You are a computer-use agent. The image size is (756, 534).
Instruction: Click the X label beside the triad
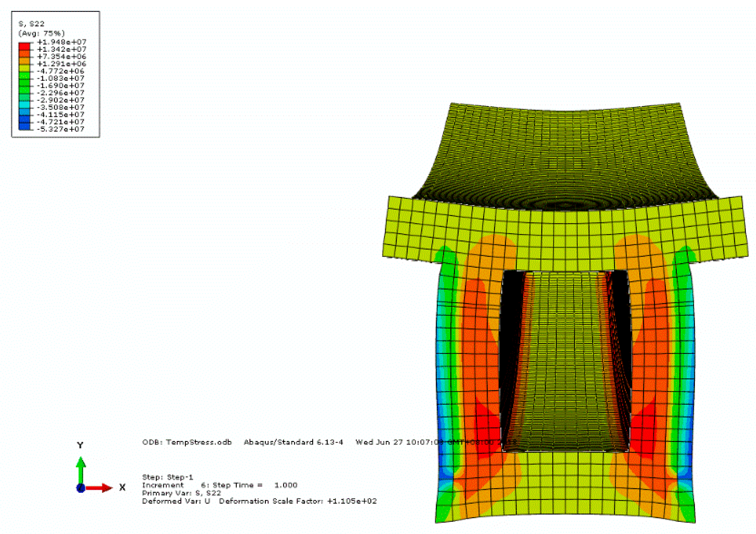[x=122, y=487]
